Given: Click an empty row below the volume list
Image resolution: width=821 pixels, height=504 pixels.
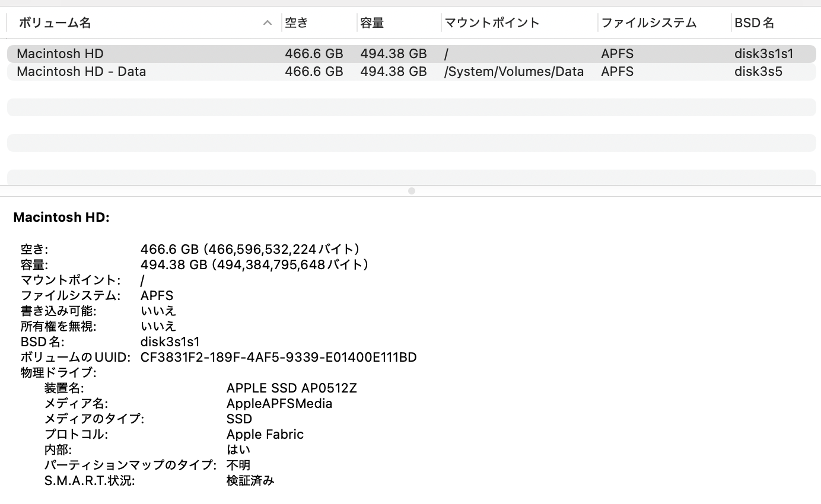Looking at the screenshot, I should pyautogui.click(x=411, y=107).
